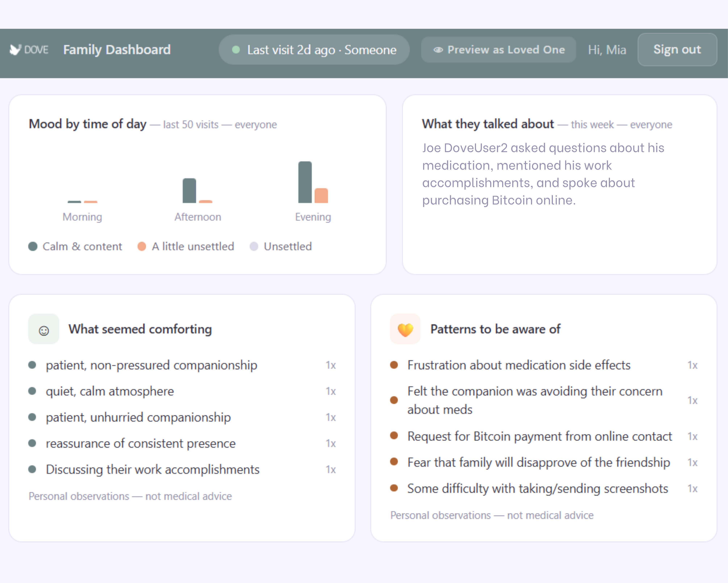
Task: Sign out of the dashboard
Action: pos(677,50)
